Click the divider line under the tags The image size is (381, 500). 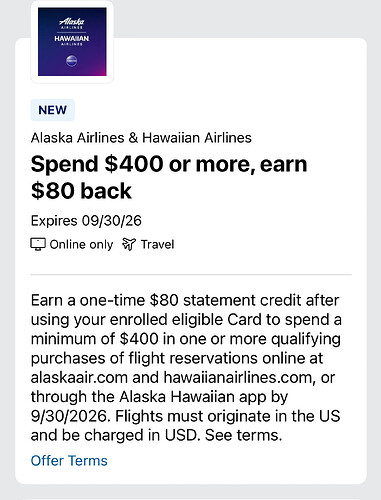click(x=191, y=275)
